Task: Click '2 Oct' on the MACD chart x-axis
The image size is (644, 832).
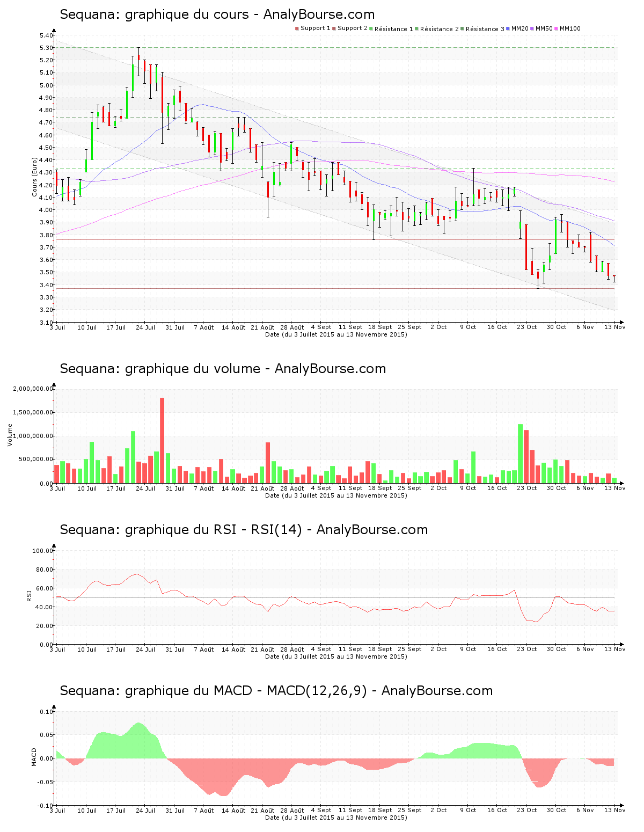Action: (x=438, y=810)
